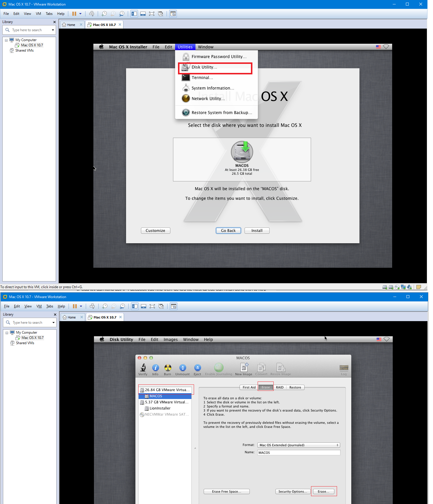Screen dimensions: 433x504
Task: Select System Information… from the Utilities menu
Action: [216, 88]
